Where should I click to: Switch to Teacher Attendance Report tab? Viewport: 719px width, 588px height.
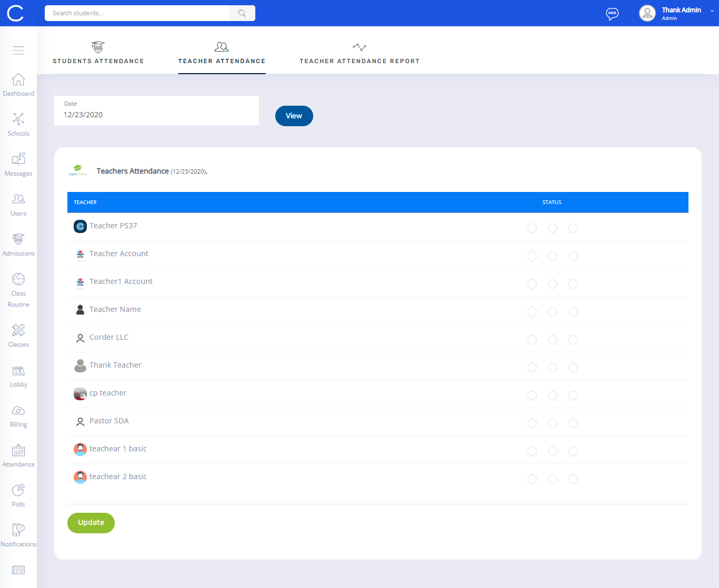pos(359,54)
